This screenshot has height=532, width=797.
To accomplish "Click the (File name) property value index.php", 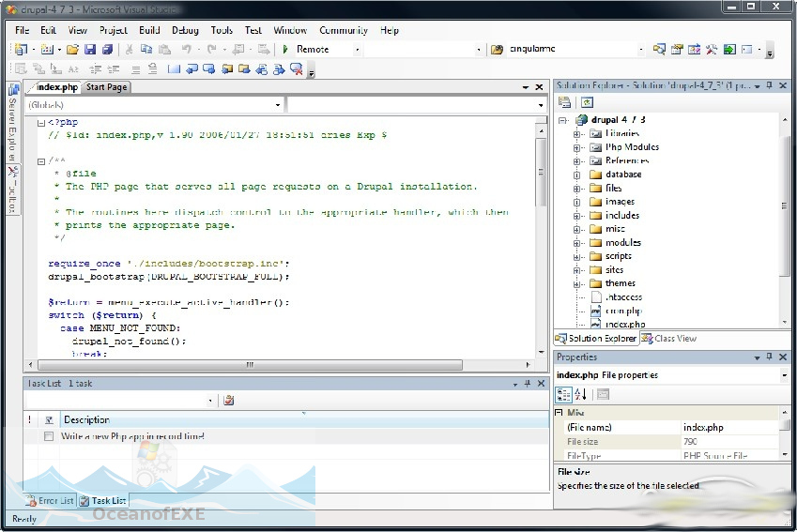I will (x=730, y=427).
